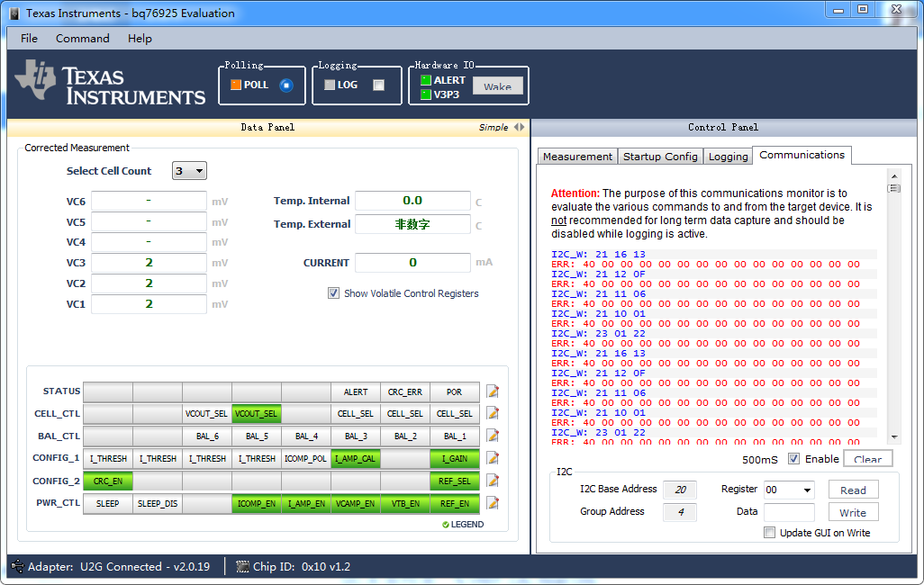Toggle the ICOMP_POL bit
This screenshot has height=585, width=924.
click(306, 458)
